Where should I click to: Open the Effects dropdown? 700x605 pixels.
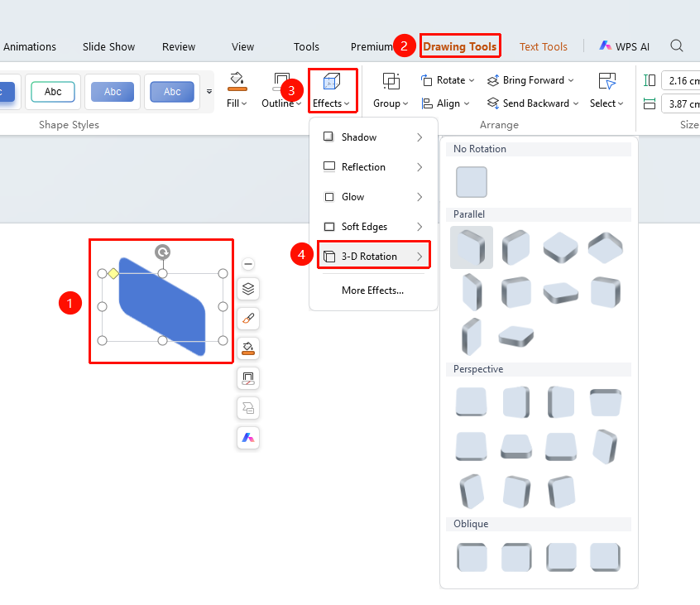point(331,91)
